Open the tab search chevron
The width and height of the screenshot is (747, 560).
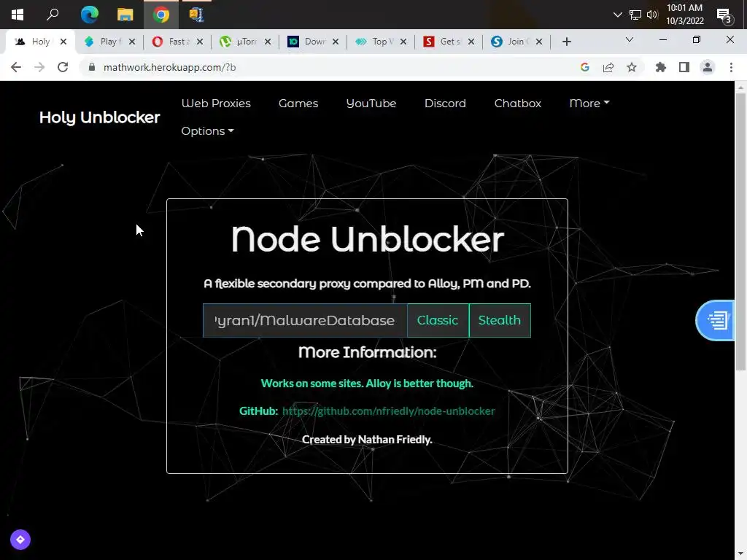click(x=630, y=39)
